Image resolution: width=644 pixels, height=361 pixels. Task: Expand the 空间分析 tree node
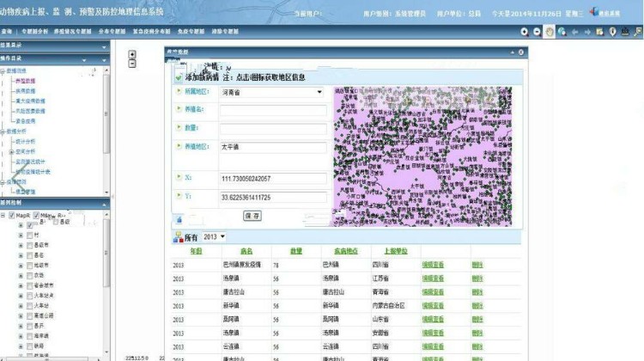coord(11,152)
